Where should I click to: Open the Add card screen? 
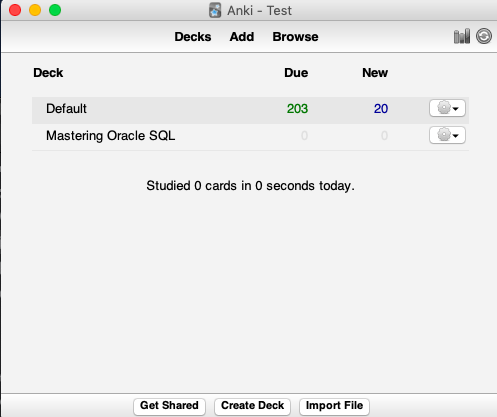(242, 37)
